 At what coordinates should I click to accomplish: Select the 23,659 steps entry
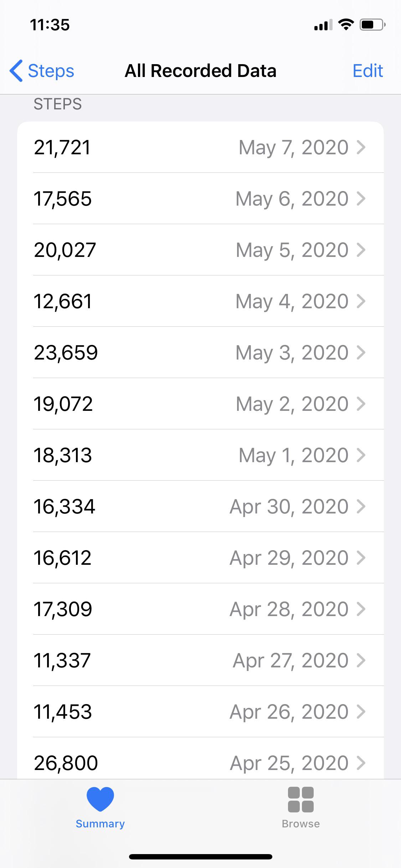[66, 352]
